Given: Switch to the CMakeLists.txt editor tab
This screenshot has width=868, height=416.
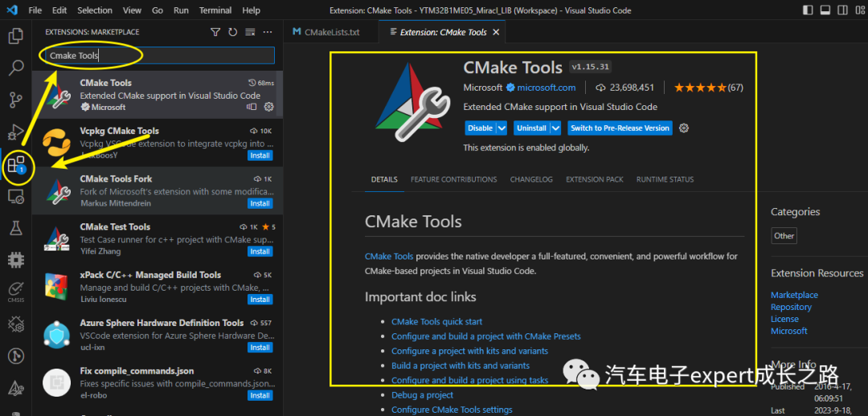Looking at the screenshot, I should pos(331,32).
